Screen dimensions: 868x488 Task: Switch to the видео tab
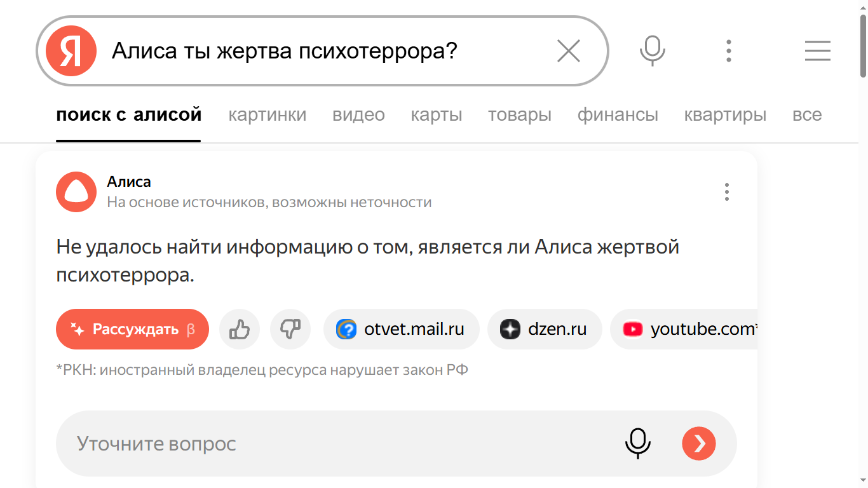click(358, 115)
